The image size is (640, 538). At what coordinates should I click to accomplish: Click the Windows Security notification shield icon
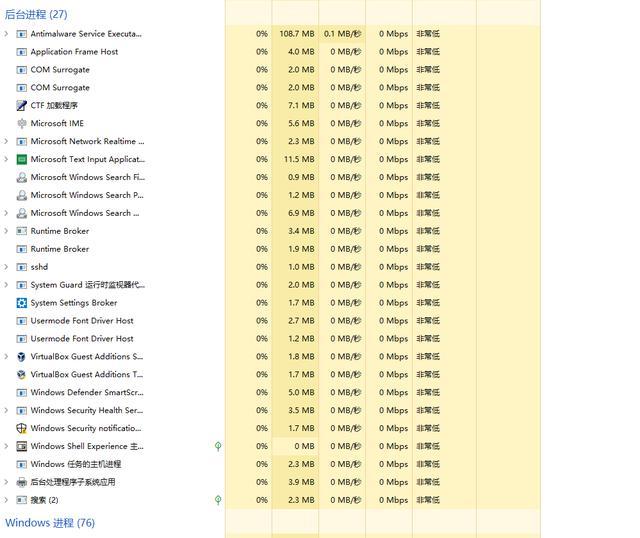22,428
